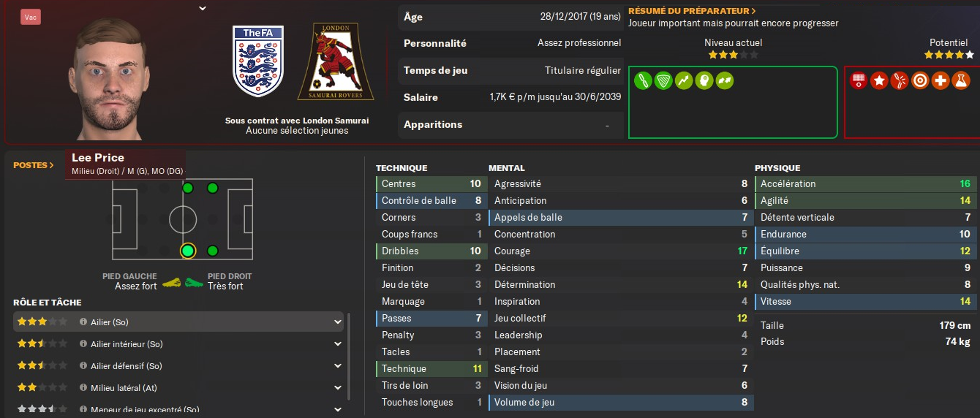Image resolution: width=980 pixels, height=418 pixels.
Task: Click the orange lab flask icon
Action: point(961,80)
